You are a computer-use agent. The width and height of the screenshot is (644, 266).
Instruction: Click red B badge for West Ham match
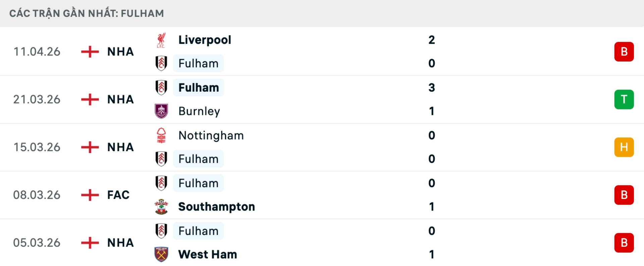coord(624,242)
